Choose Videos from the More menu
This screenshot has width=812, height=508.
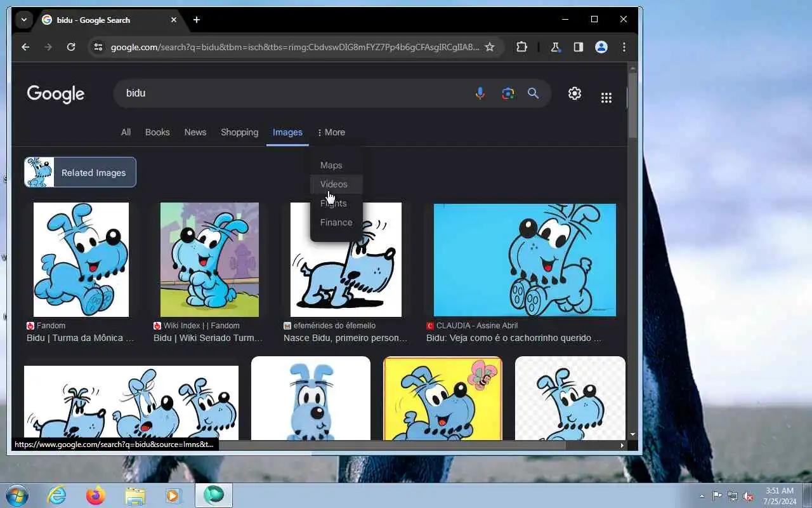[x=336, y=184]
